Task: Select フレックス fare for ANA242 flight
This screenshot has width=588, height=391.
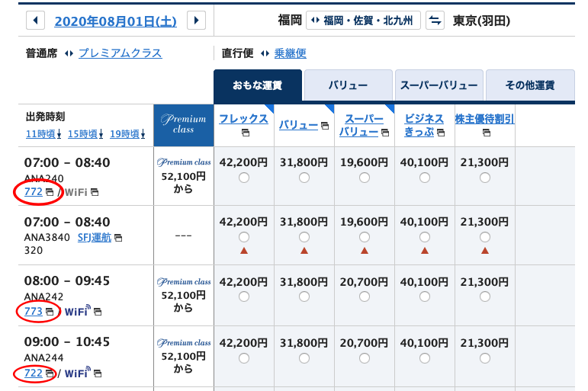Action: click(244, 296)
